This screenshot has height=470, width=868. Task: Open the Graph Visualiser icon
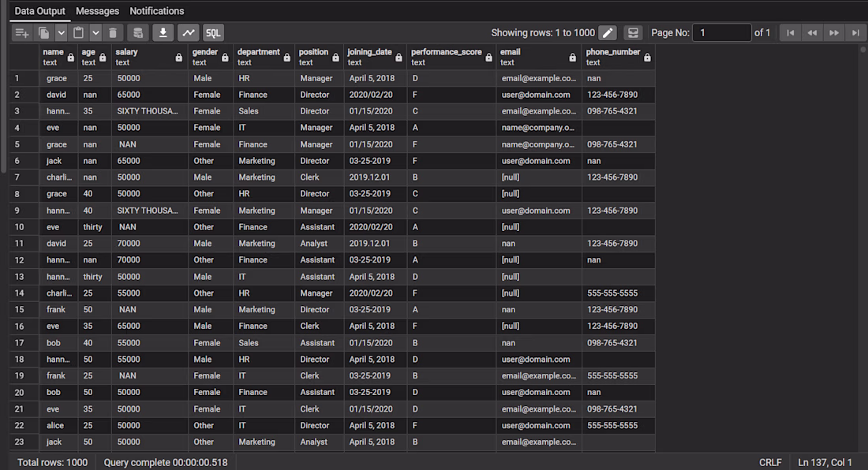click(x=189, y=33)
